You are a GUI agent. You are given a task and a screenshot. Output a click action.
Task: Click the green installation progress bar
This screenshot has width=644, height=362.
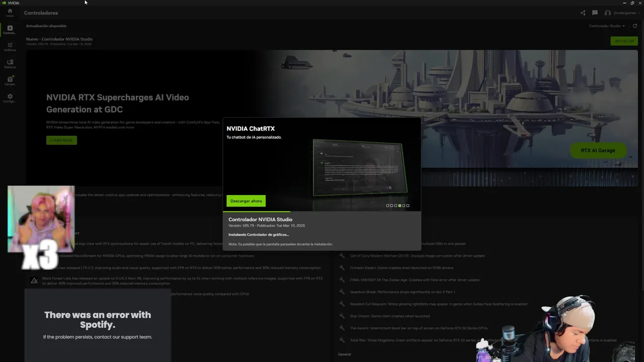257,212
